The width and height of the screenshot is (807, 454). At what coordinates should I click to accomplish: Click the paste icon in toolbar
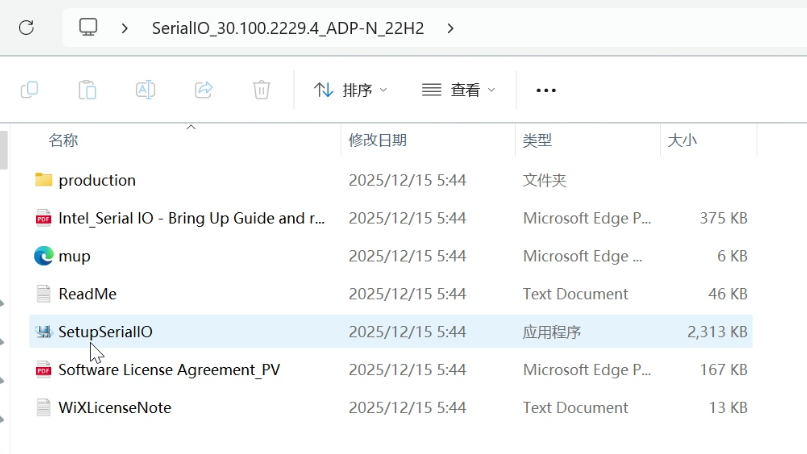87,90
